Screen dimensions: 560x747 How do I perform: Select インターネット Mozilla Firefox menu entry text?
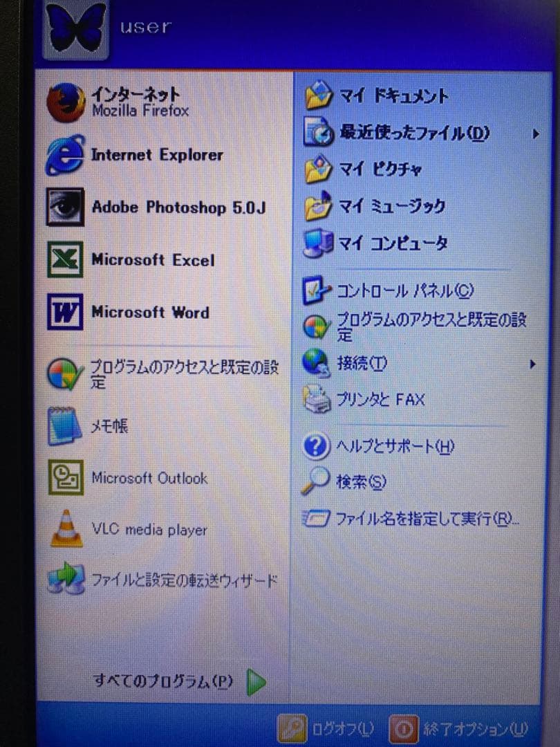tap(140, 102)
